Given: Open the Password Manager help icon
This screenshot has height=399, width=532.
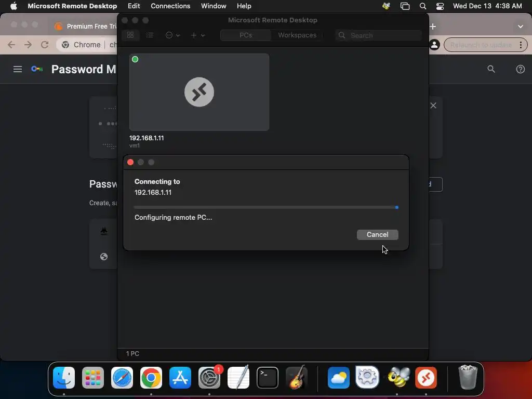Looking at the screenshot, I should (x=520, y=69).
